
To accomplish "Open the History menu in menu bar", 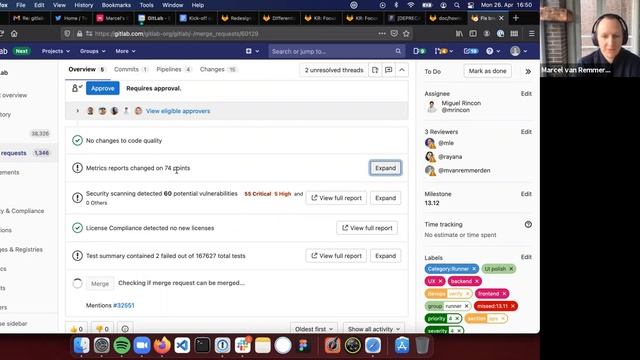I will tap(84, 5).
